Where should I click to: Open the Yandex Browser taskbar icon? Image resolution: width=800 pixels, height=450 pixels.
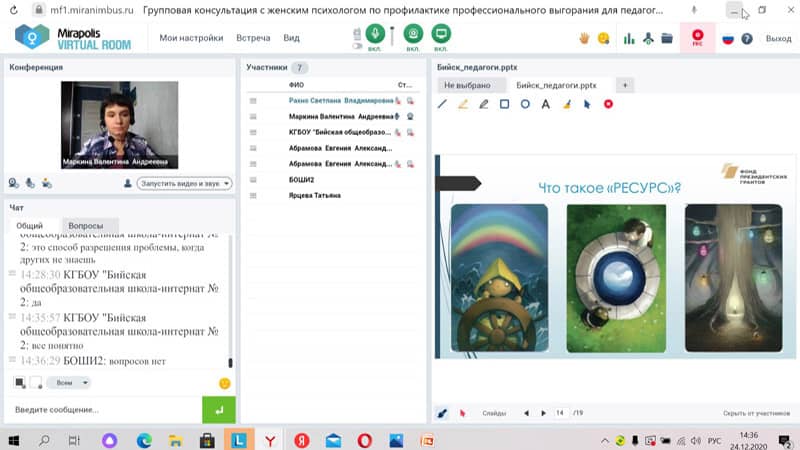coord(270,440)
